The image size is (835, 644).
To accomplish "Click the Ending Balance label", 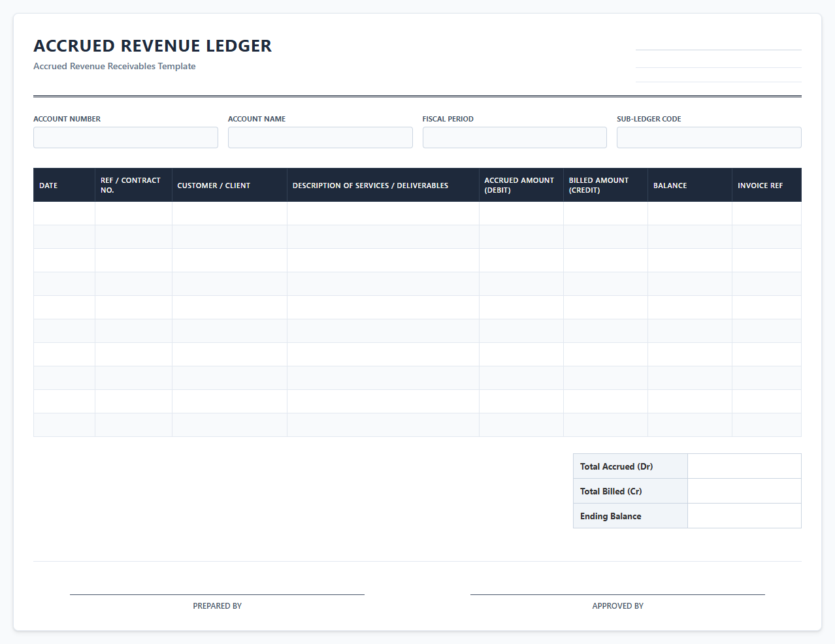I will pyautogui.click(x=610, y=516).
